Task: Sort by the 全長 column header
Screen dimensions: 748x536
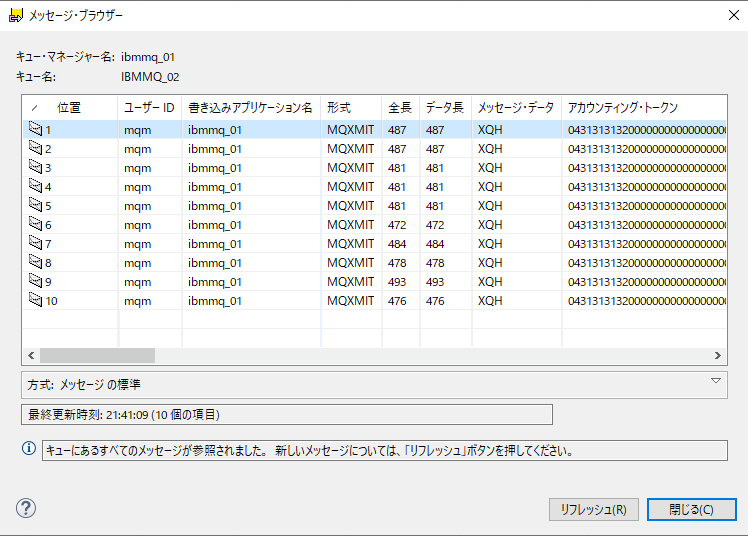Action: click(401, 108)
